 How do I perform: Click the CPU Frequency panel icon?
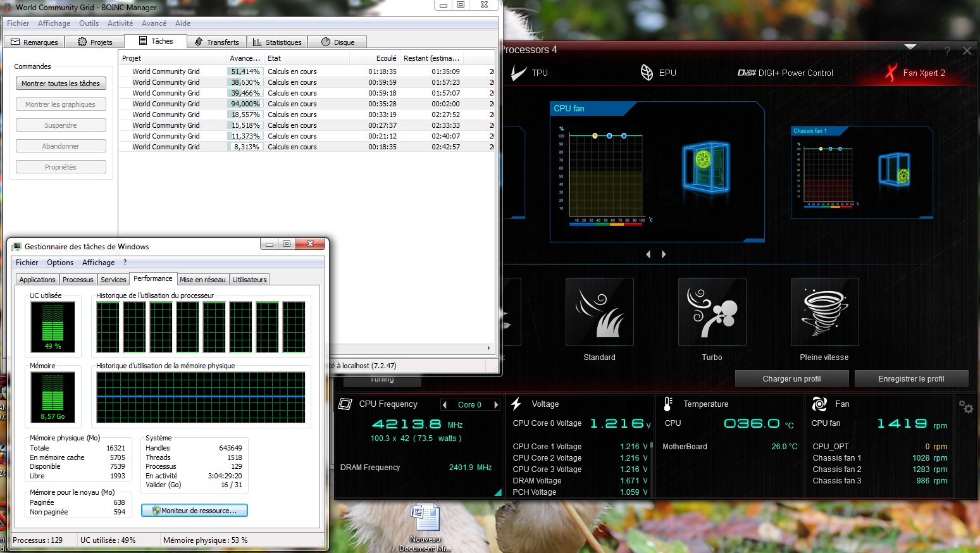pos(345,404)
